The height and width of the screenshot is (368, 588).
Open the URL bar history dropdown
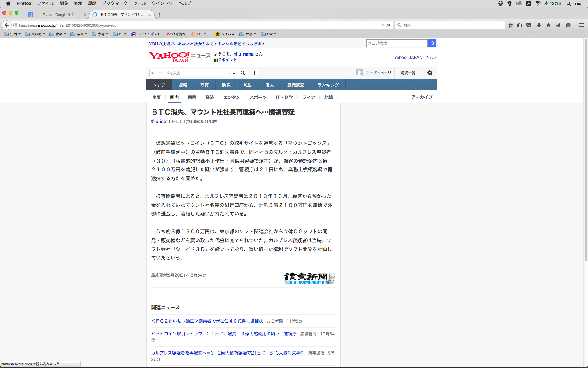(383, 25)
